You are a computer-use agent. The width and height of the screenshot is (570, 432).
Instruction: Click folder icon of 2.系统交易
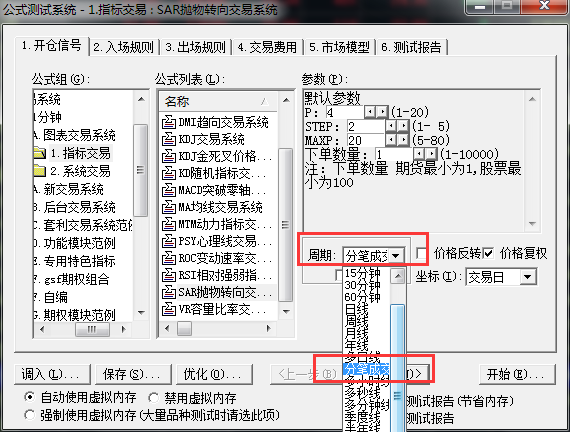click(39, 171)
